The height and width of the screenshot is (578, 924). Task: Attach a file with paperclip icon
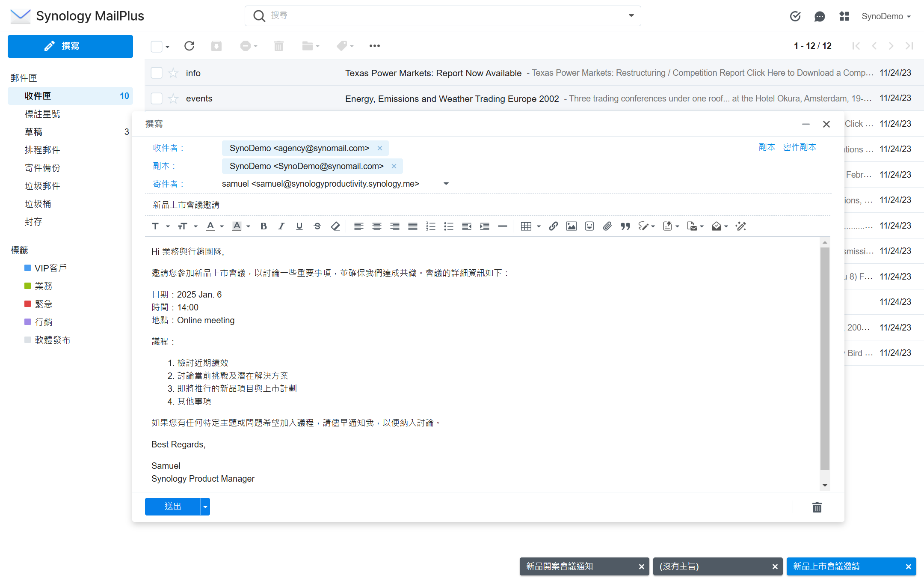pos(607,226)
